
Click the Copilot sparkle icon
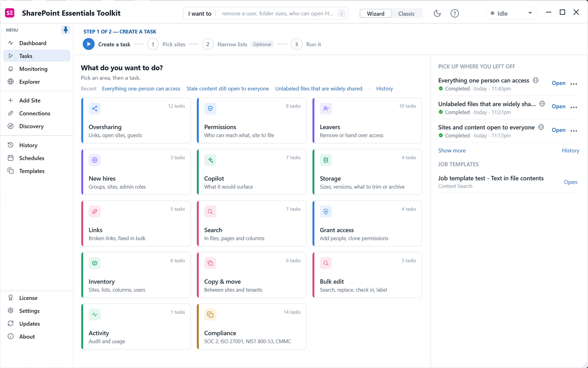tap(210, 160)
